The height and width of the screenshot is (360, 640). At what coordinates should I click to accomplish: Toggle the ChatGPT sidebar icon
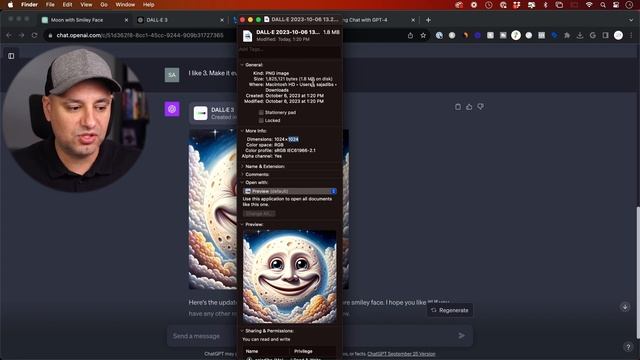11,56
